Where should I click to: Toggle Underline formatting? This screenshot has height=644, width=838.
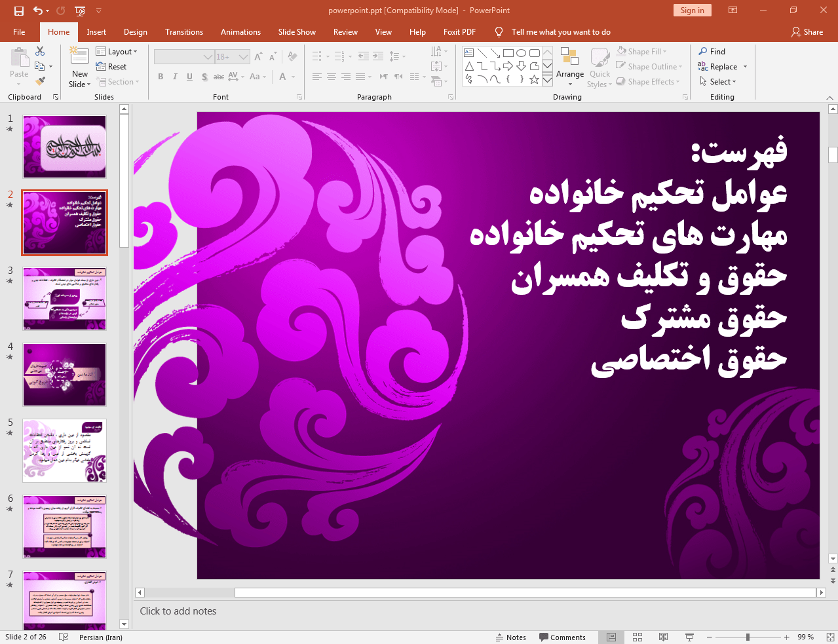coord(189,77)
